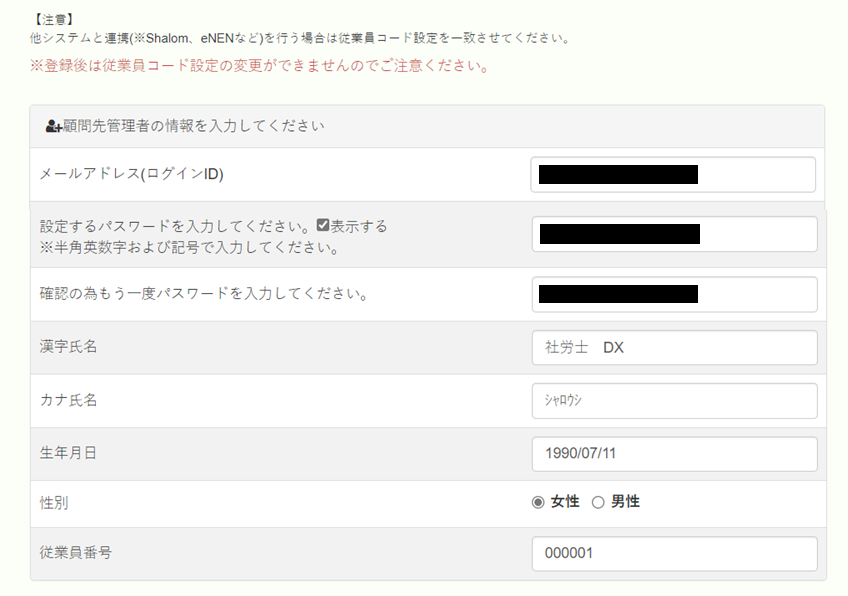Screen dimensions: 848x596
Task: Edit the 漢字氏名 field showing 社労士 DX
Action: click(674, 347)
